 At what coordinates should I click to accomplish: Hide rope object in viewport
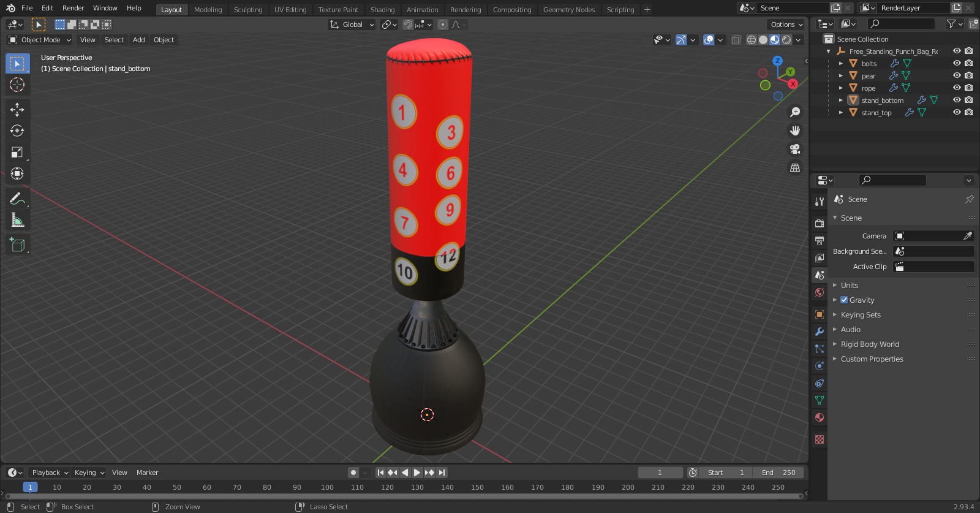[957, 88]
